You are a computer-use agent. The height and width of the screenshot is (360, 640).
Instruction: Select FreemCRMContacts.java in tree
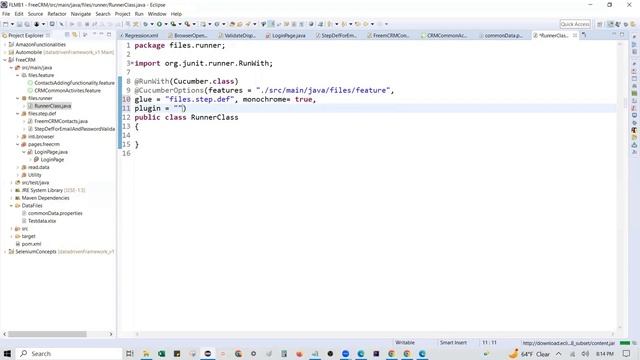tap(61, 121)
